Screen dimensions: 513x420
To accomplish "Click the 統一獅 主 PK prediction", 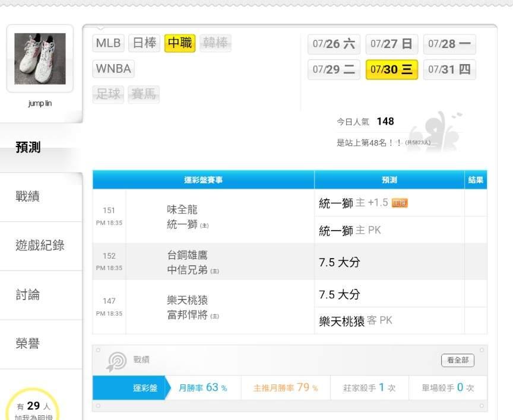I will click(350, 230).
